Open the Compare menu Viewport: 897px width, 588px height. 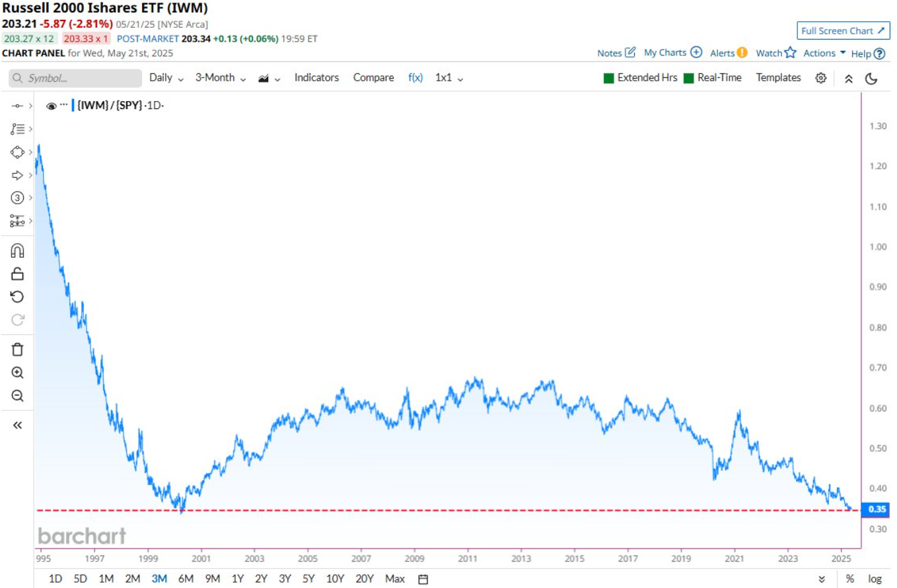pos(373,78)
